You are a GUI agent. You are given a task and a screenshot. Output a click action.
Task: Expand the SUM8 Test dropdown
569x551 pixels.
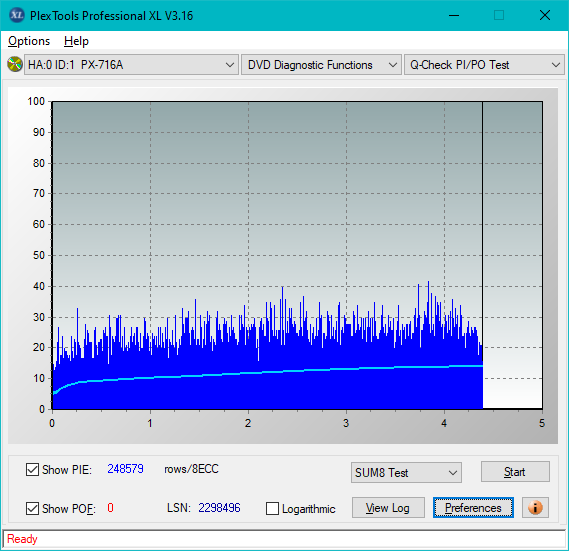[406, 472]
